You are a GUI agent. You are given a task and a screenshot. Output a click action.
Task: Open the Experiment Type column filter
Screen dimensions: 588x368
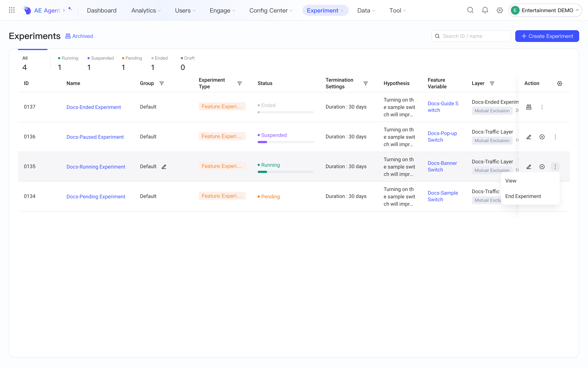click(x=240, y=84)
